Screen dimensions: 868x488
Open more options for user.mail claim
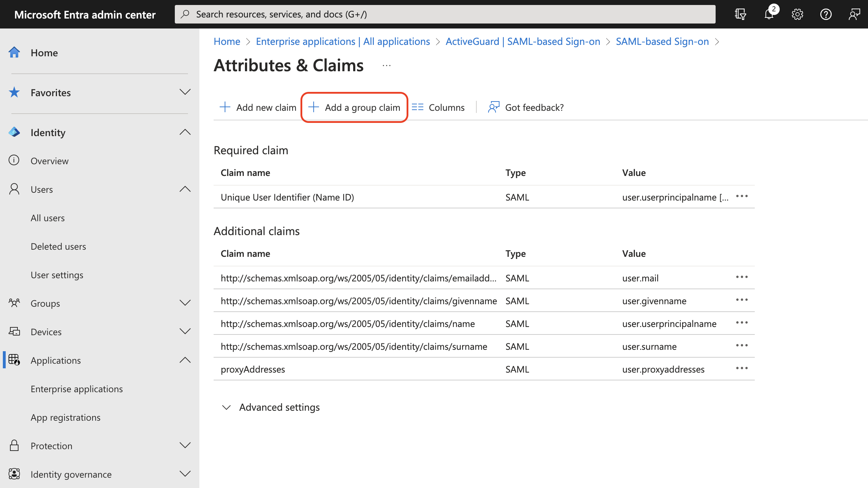click(x=742, y=277)
